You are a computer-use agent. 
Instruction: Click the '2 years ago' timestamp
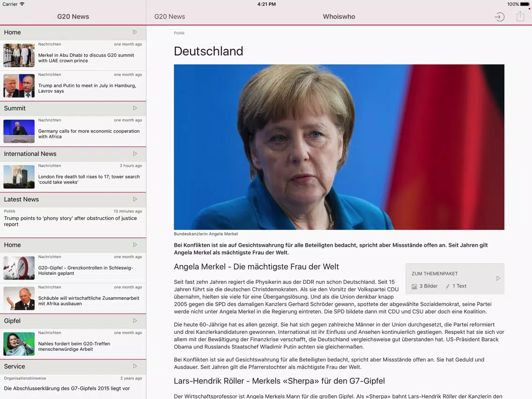coord(131,378)
